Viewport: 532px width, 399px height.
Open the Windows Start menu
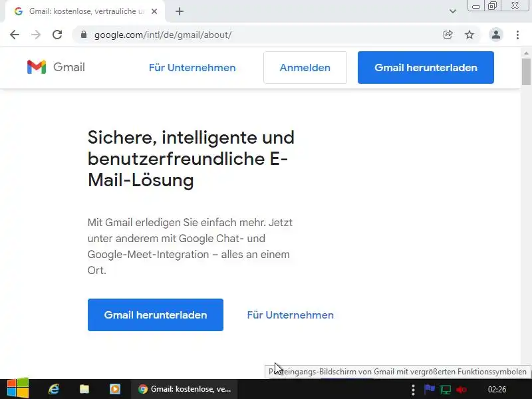pos(18,389)
